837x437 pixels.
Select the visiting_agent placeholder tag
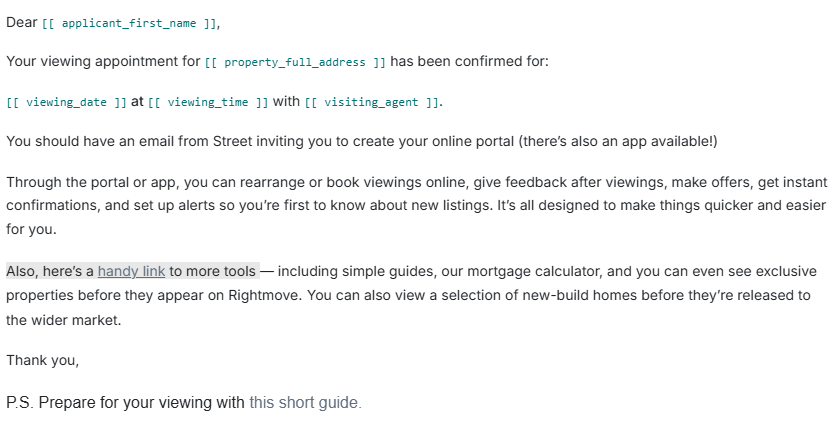point(372,102)
